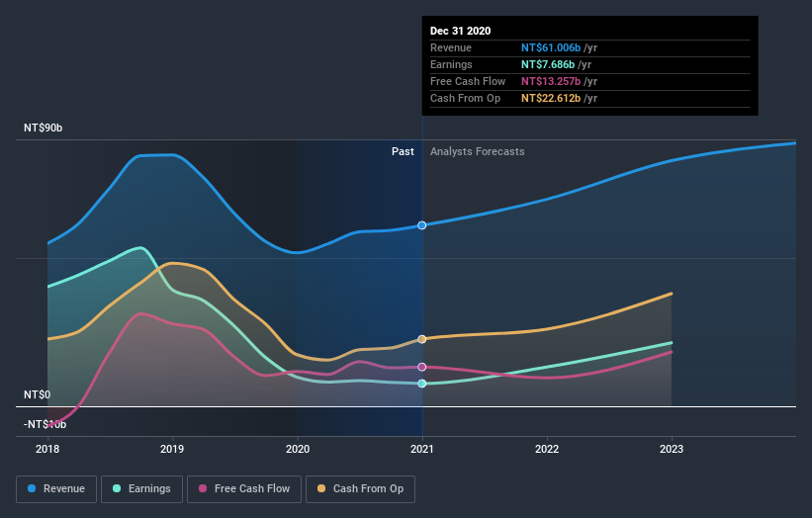The height and width of the screenshot is (518, 812).
Task: Toggle the Cash From Op legend button
Action: click(360, 489)
